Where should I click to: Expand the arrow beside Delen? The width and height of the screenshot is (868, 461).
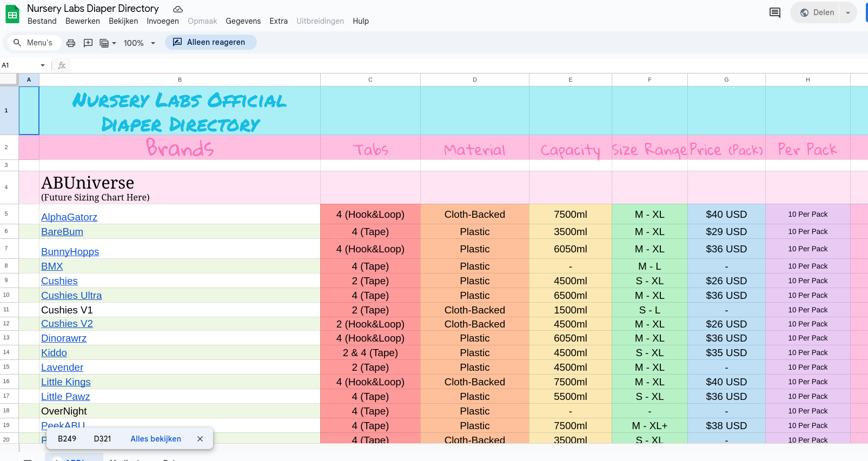pos(848,12)
